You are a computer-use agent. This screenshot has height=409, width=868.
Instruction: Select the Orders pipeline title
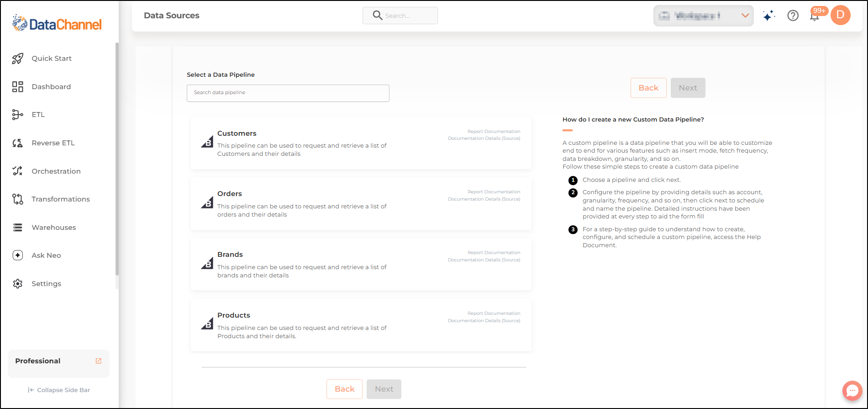pyautogui.click(x=230, y=194)
